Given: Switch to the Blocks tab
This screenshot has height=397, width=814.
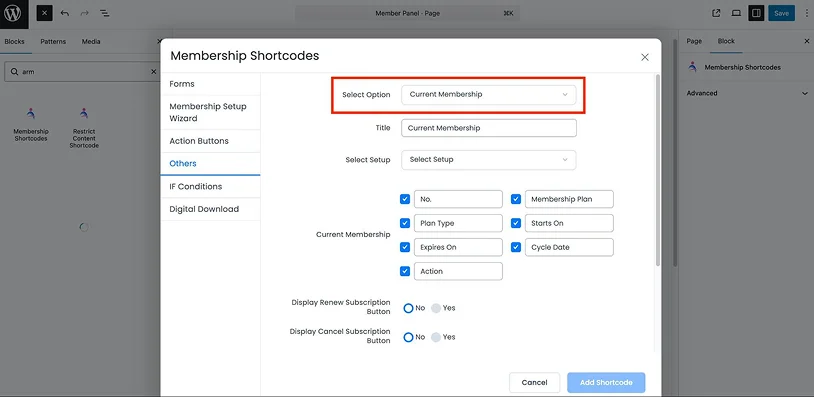Looking at the screenshot, I should pos(15,42).
